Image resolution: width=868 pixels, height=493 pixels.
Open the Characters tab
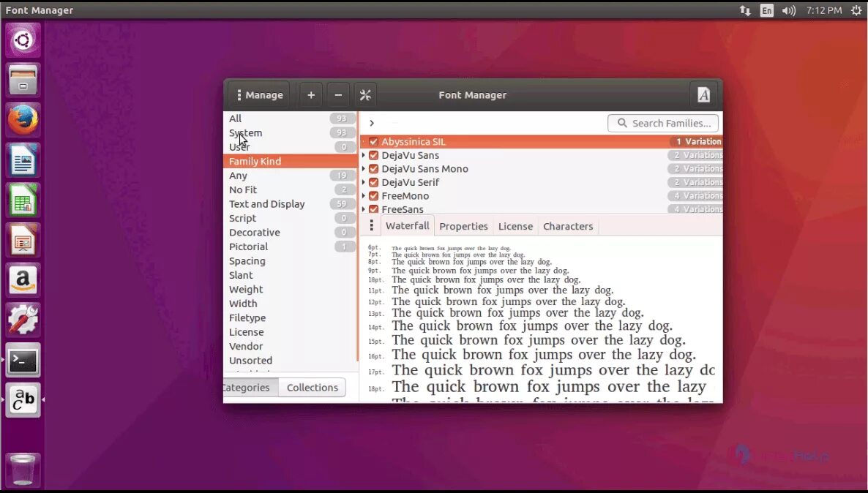click(568, 226)
